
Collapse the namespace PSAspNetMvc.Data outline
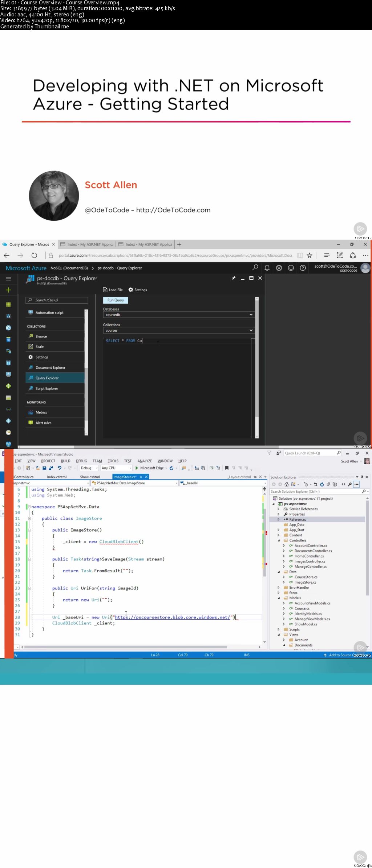point(29,507)
